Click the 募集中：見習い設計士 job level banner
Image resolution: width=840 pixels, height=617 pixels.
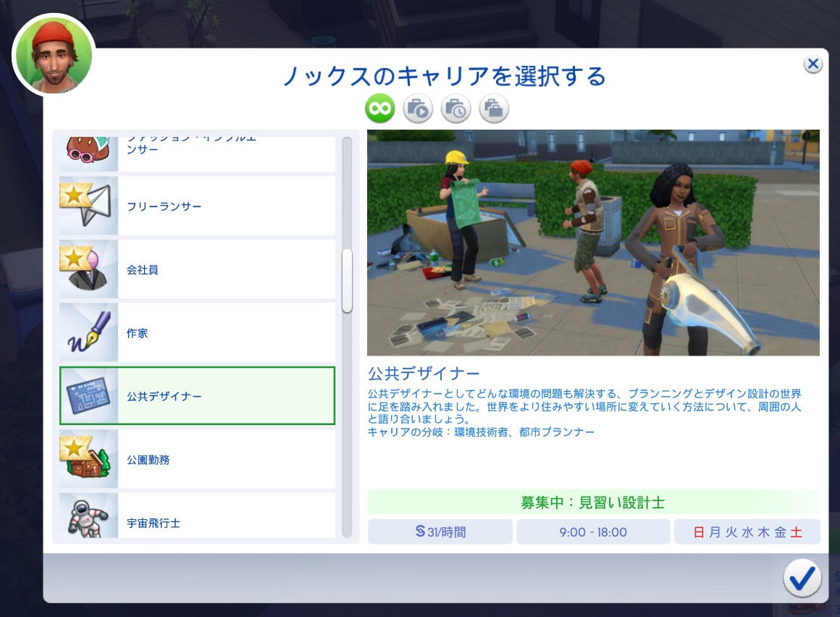pyautogui.click(x=594, y=503)
